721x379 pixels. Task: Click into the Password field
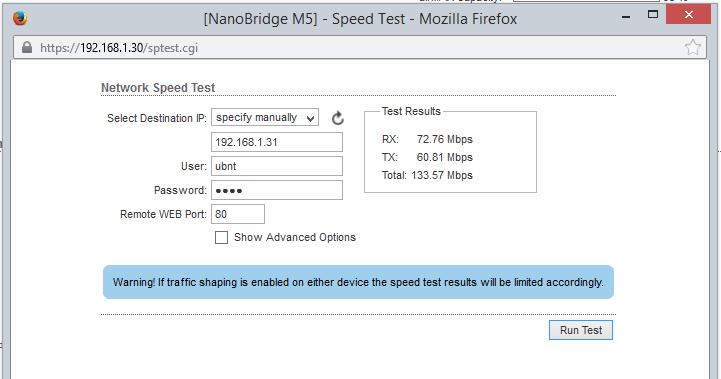[277, 190]
